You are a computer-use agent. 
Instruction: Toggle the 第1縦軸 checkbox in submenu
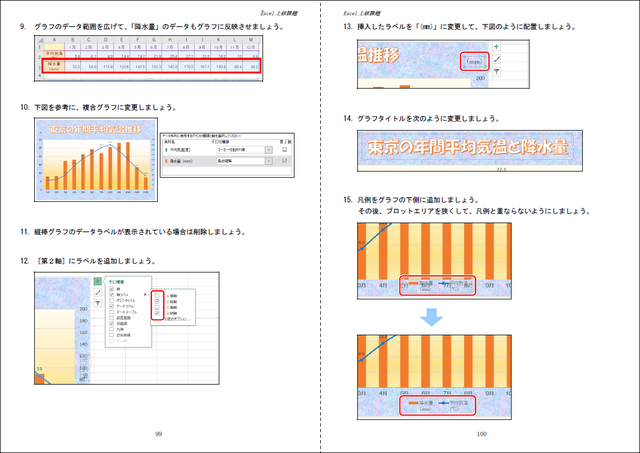pos(157,301)
